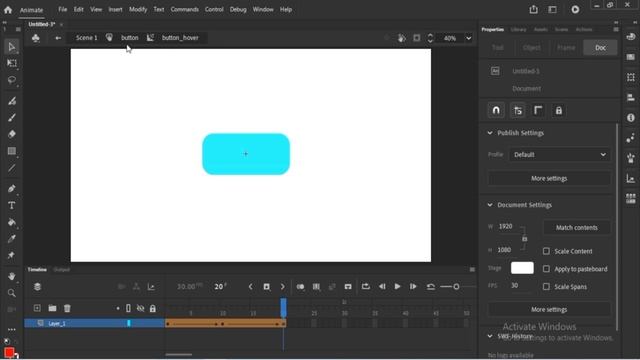
Task: Select the Layer_1 layer row
Action: point(95,323)
